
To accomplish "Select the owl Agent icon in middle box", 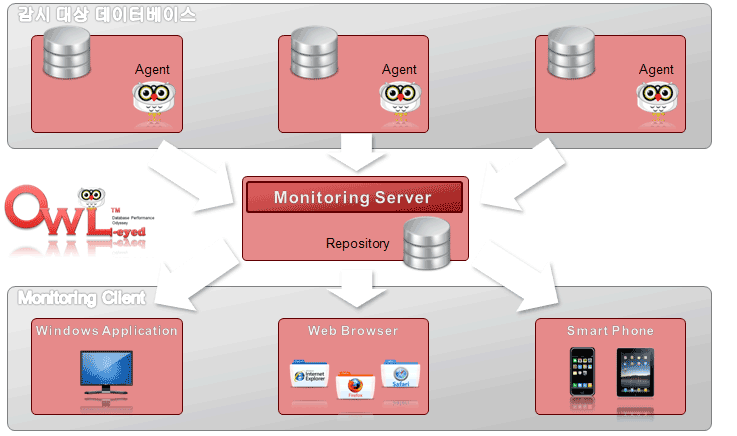I will pos(398,101).
